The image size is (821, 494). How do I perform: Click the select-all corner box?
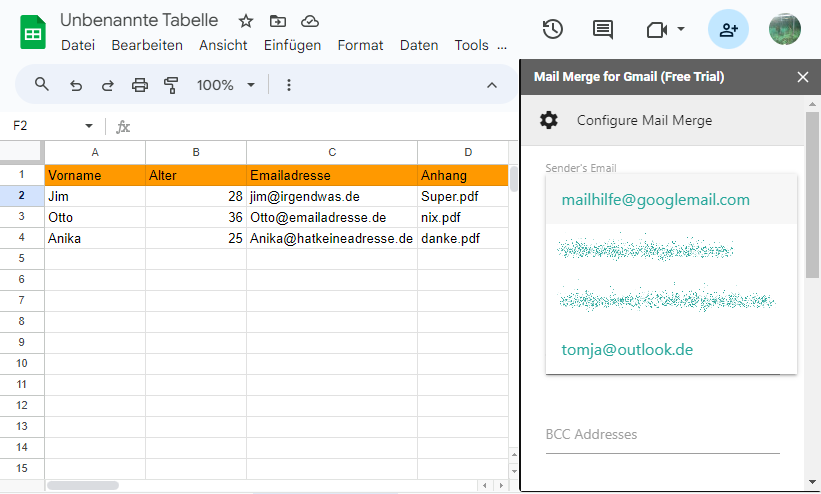coord(21,151)
